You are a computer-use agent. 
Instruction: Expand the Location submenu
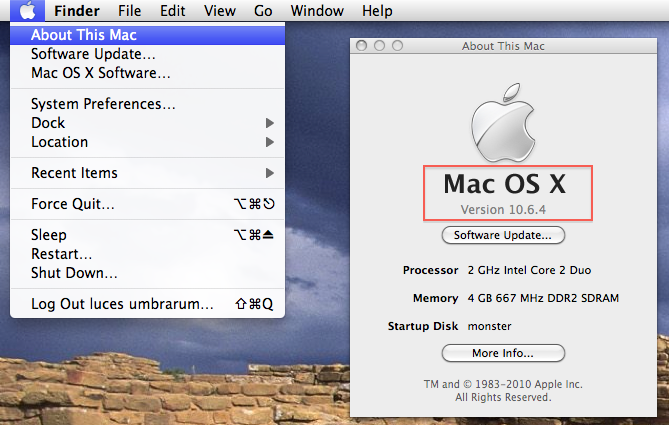pos(147,142)
